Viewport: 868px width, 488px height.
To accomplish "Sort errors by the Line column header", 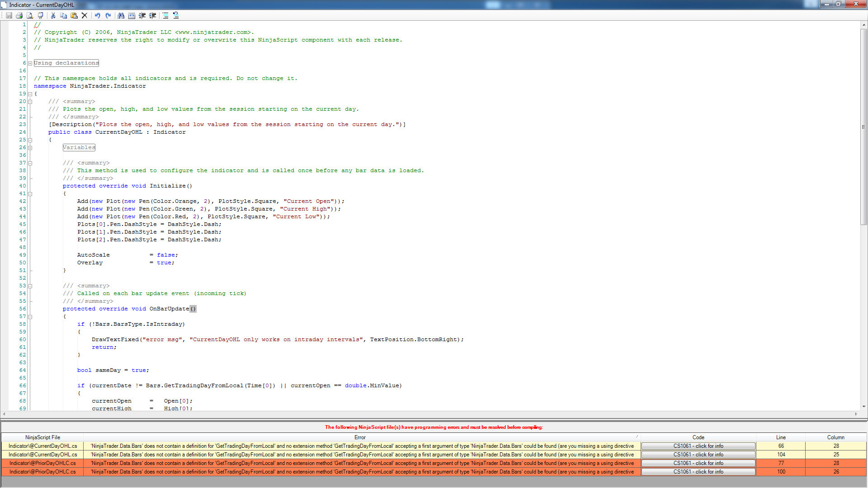I will click(781, 437).
